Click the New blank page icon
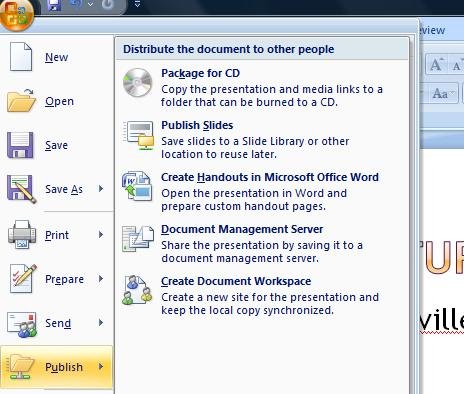Image resolution: width=464 pixels, height=394 pixels. [x=21, y=57]
